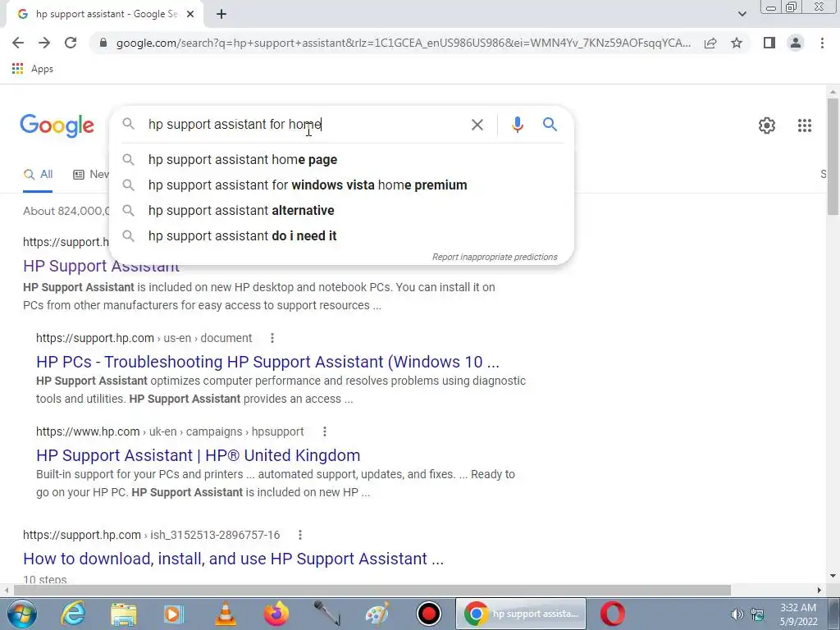Open Chrome three-dot menu
This screenshot has height=630, width=840.
click(x=822, y=43)
